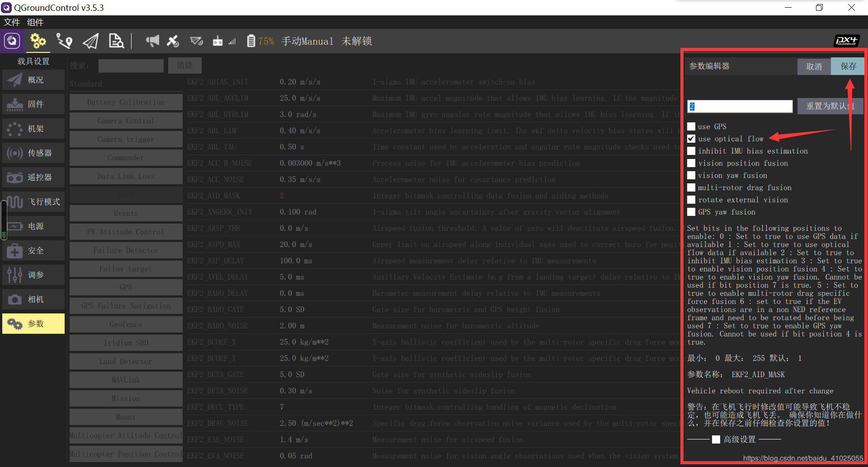Viewport: 868px width, 467px height.
Task: Select the Mission parameter group
Action: tap(126, 398)
